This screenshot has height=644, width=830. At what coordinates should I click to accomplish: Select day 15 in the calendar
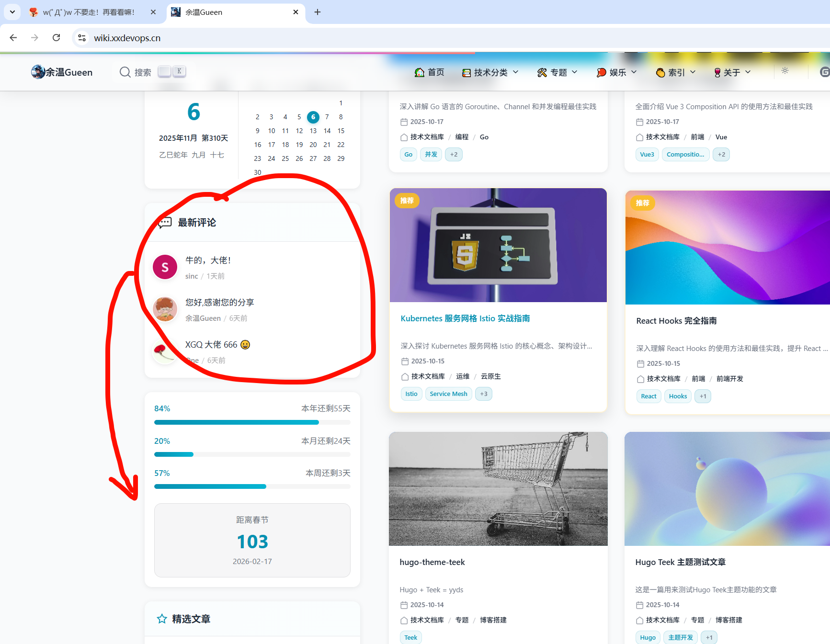pyautogui.click(x=341, y=131)
